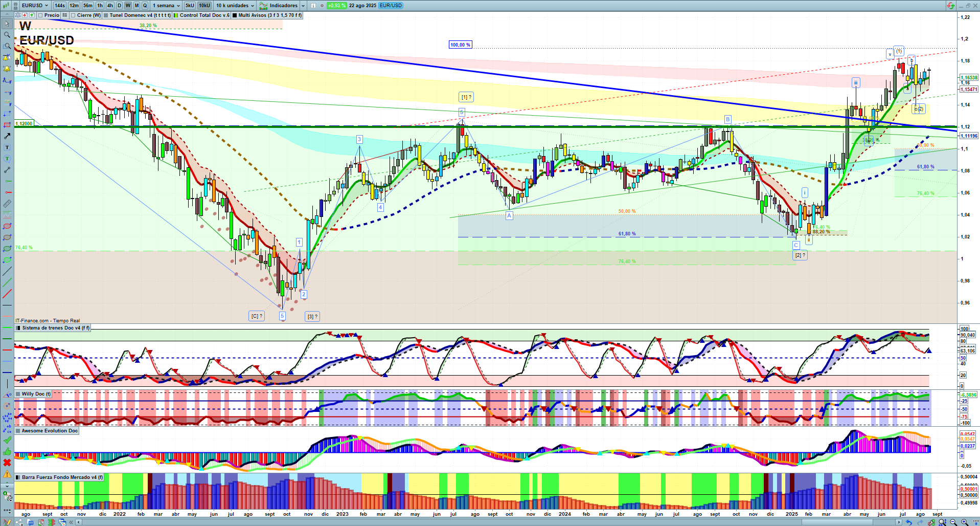Click the Q quarterly timeframe button

point(145,6)
